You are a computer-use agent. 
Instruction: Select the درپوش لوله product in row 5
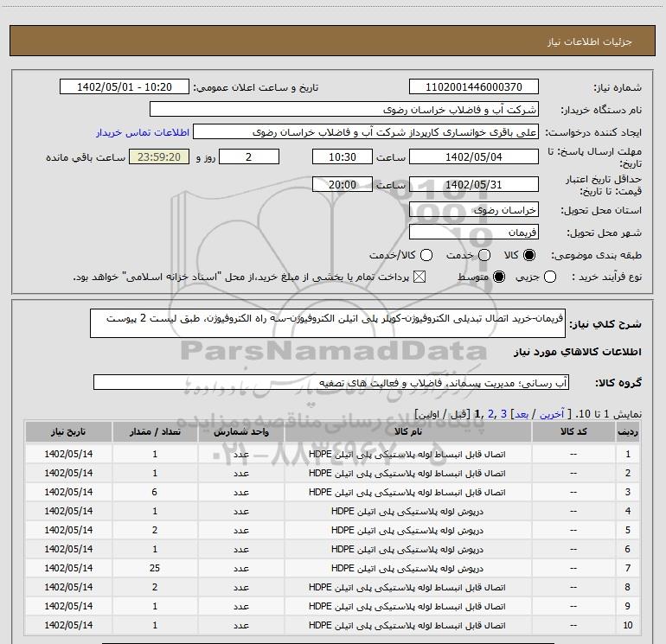407,530
